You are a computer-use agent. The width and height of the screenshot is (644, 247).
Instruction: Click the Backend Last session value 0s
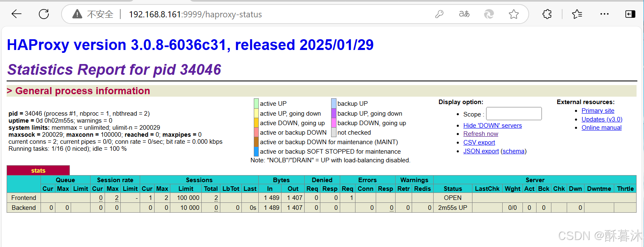(x=250, y=208)
